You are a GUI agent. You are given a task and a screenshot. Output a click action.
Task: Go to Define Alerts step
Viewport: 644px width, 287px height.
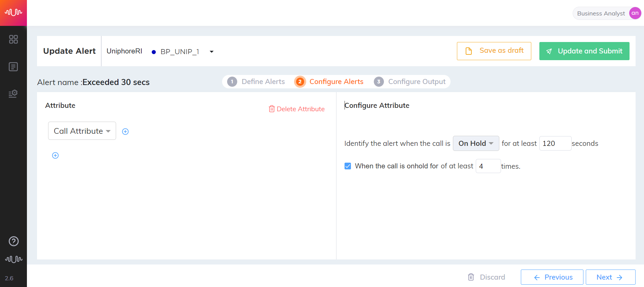256,82
